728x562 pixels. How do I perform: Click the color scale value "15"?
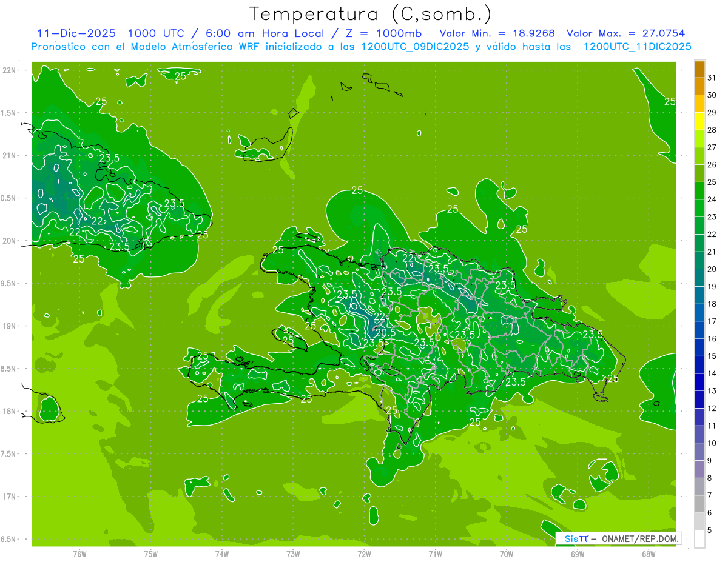point(712,356)
